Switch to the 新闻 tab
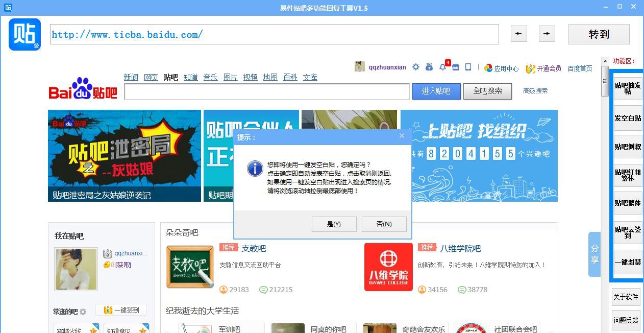 131,77
